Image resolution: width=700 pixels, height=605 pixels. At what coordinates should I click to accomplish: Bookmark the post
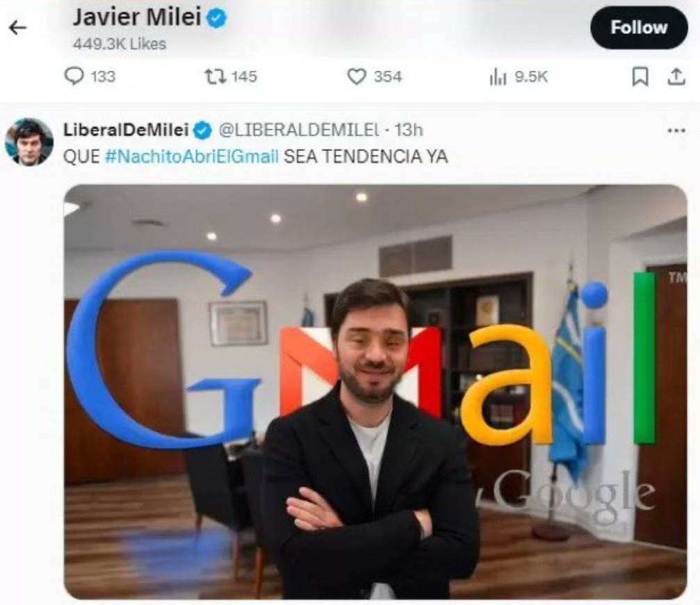click(640, 76)
